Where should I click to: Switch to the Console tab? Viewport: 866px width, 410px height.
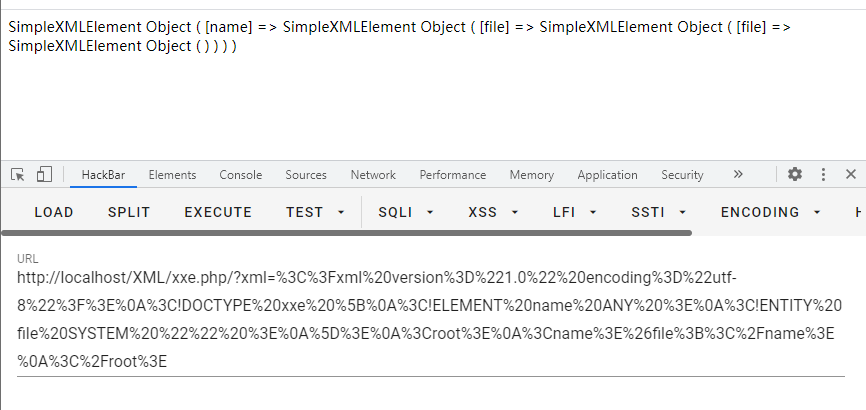pyautogui.click(x=240, y=175)
